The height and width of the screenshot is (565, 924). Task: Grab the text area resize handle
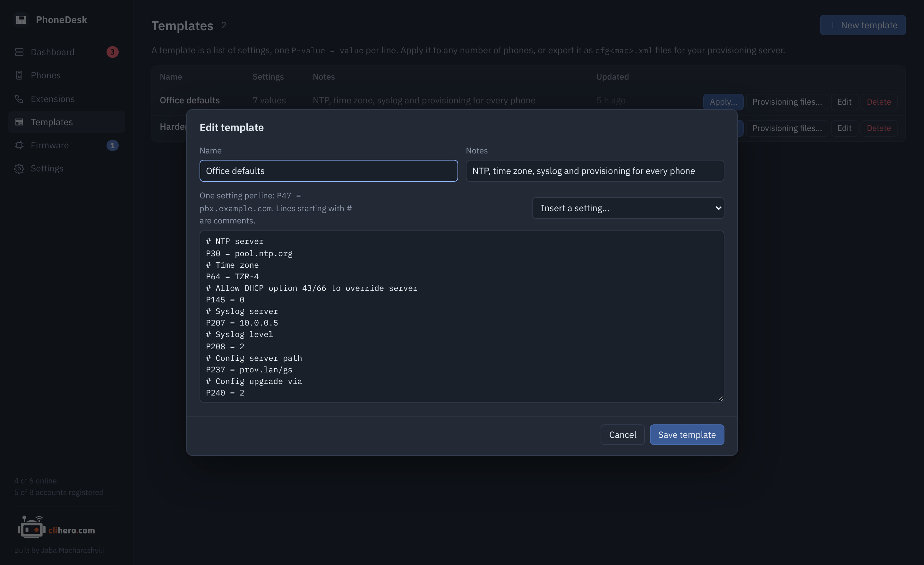[720, 398]
